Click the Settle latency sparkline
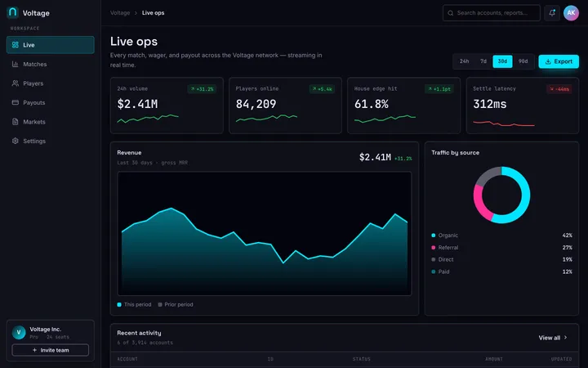The image size is (588, 368). (x=504, y=123)
